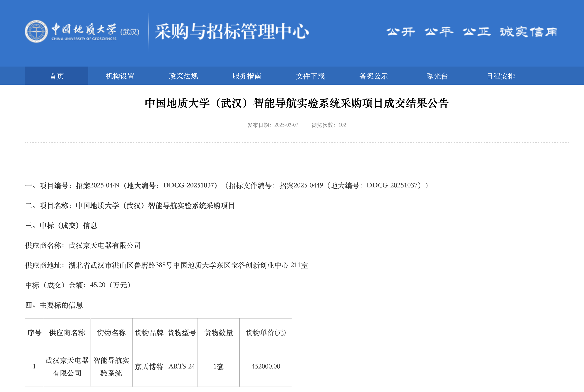Viewport: 584px width, 392px height.
Task: Go to the 政策法规 section
Action: point(183,76)
